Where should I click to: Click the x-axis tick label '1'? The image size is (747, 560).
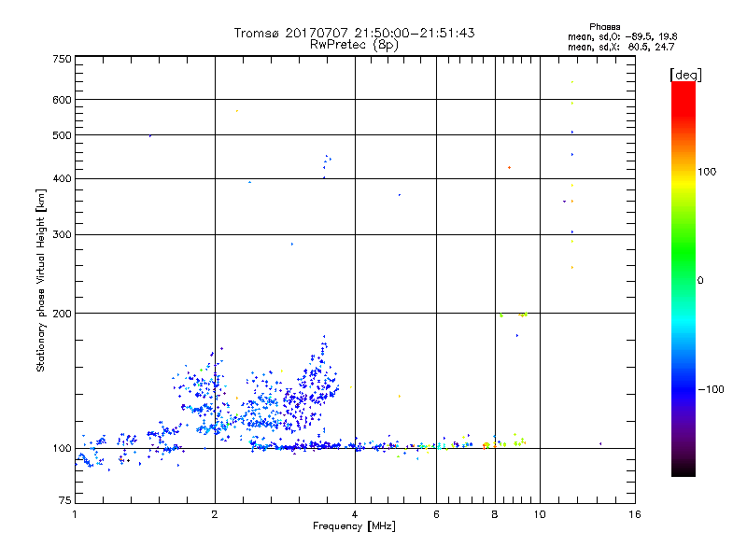point(75,514)
